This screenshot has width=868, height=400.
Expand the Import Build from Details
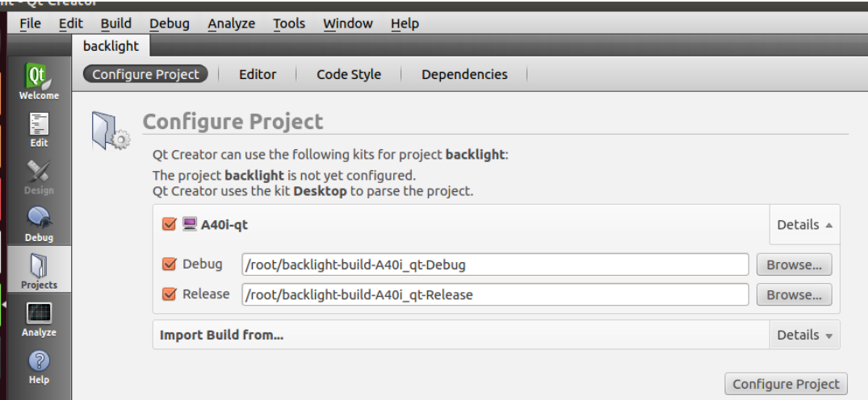point(804,335)
